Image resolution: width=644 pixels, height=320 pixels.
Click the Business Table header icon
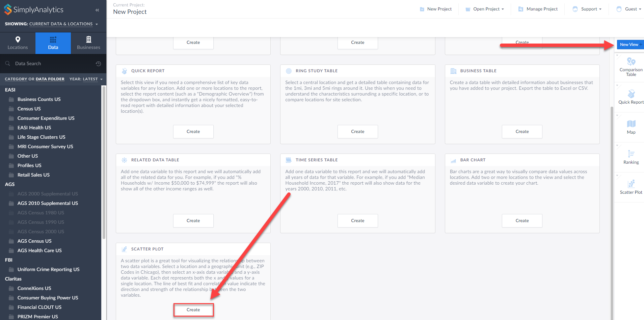click(x=453, y=71)
